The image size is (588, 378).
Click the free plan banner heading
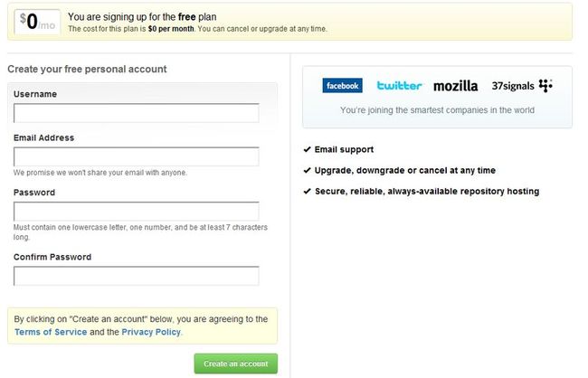[x=142, y=17]
